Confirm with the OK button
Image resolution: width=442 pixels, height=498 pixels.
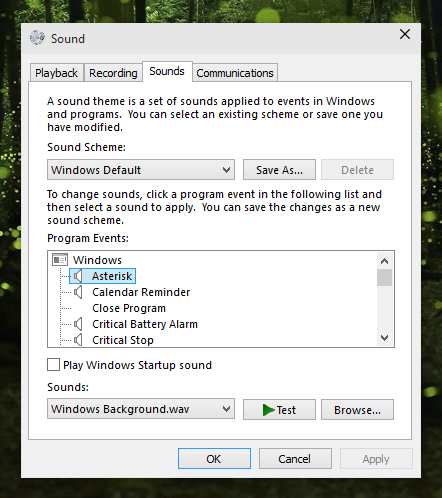(x=214, y=459)
